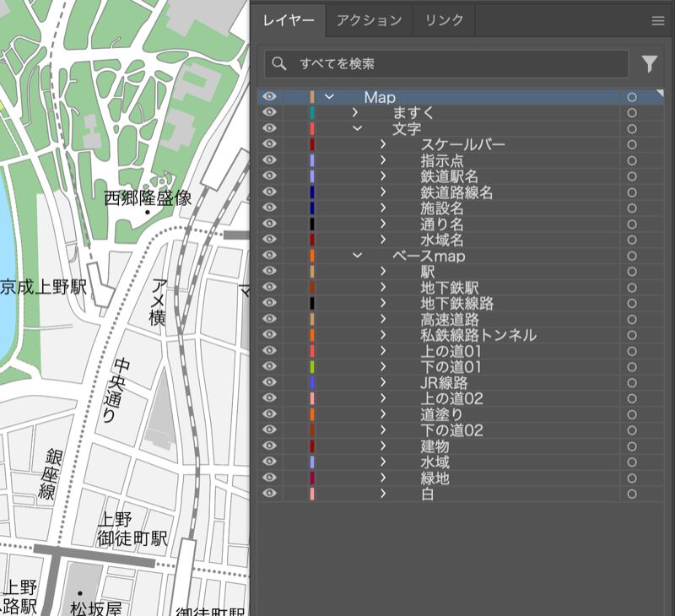Collapse the 文字 layer group
The height and width of the screenshot is (616, 675).
[357, 129]
